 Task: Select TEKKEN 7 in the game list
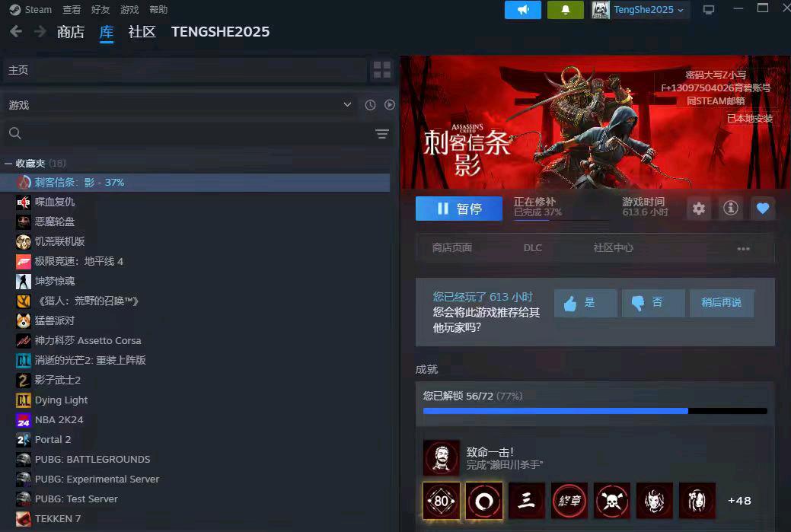pos(58,519)
